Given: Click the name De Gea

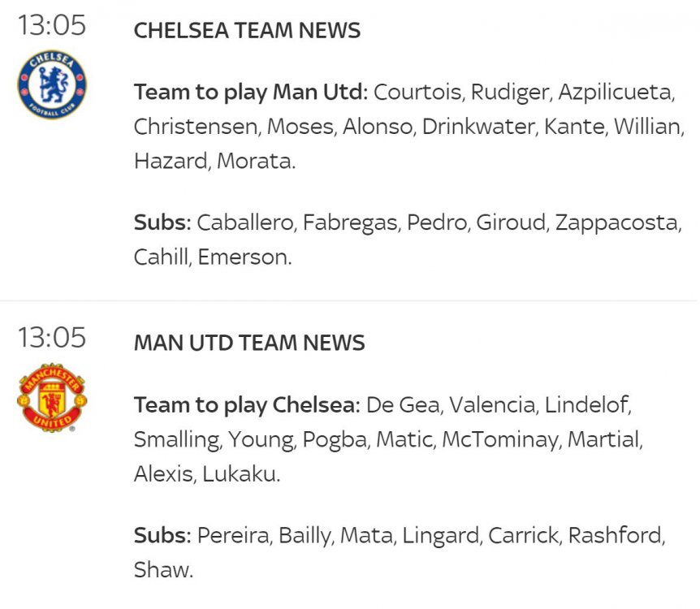Looking at the screenshot, I should (402, 405).
